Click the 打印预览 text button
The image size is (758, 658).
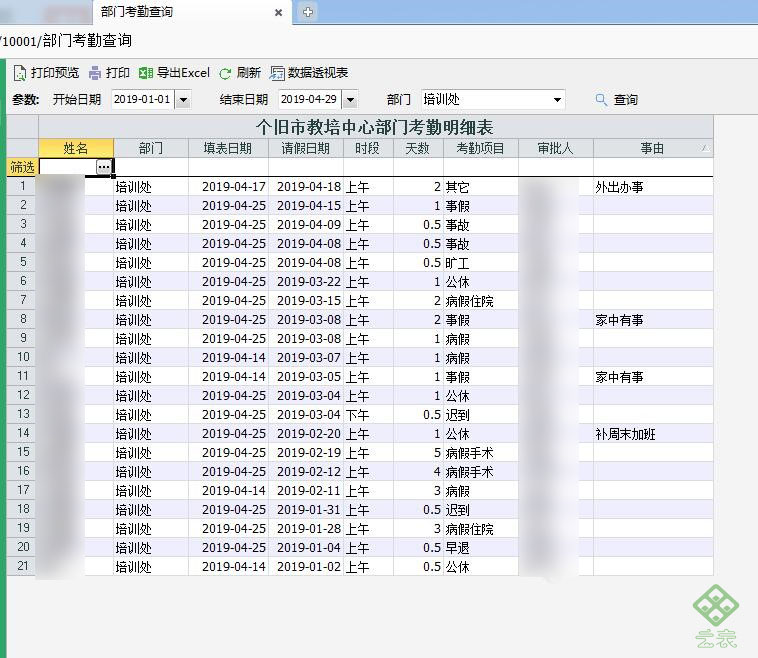pos(55,73)
